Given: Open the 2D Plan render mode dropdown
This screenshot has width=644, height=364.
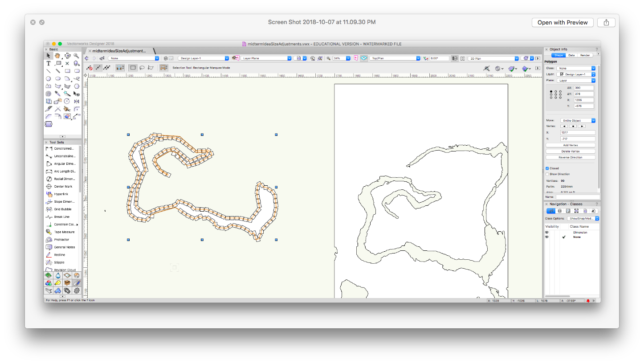Looking at the screenshot, I should pos(494,58).
